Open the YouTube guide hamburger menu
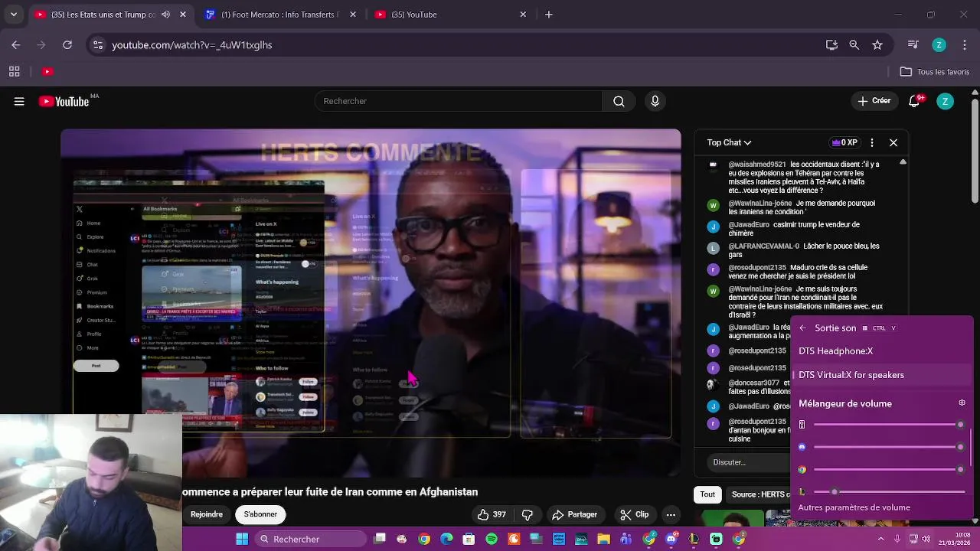Viewport: 980px width, 551px height. 19,101
